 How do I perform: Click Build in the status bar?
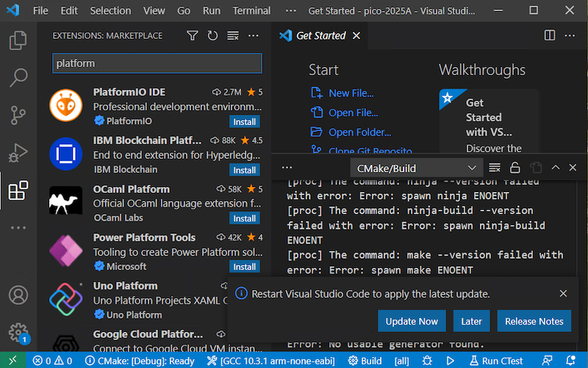click(x=365, y=361)
